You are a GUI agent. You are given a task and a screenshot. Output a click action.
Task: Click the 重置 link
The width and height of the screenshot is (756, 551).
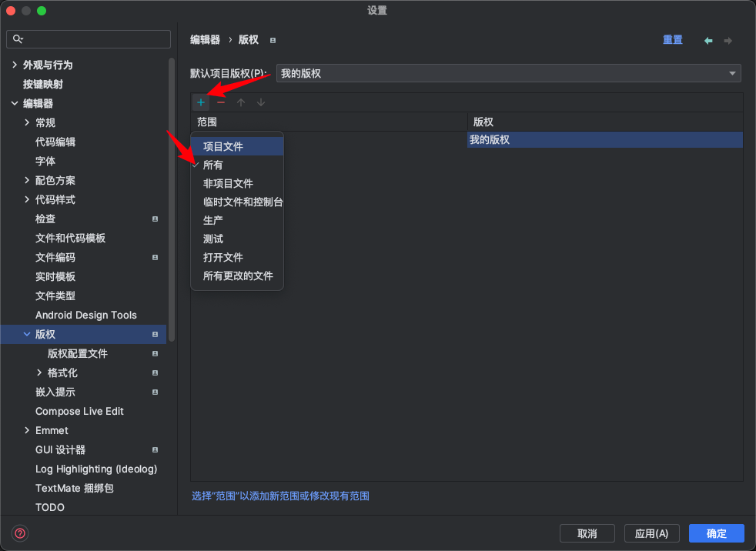pos(672,40)
